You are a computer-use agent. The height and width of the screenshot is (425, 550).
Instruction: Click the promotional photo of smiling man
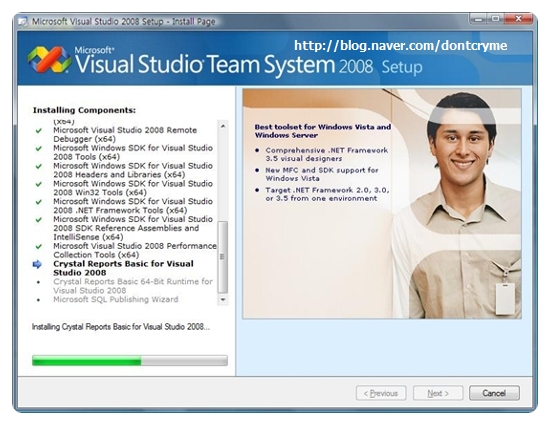coord(382,203)
